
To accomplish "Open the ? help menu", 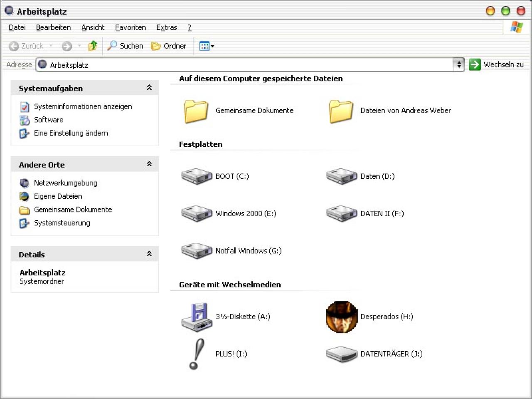I will tap(190, 27).
